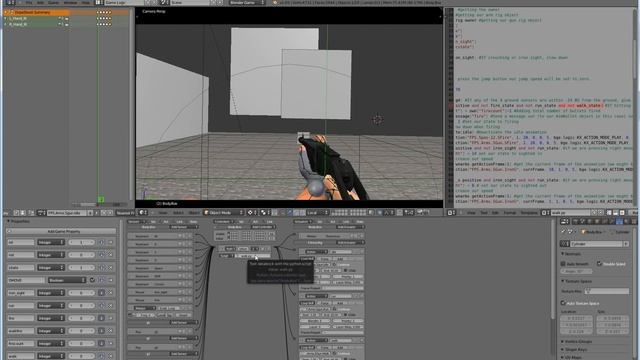Toggle the SWITCH boolean property value
Viewport: 640px width, 360px height.
(x=92, y=280)
